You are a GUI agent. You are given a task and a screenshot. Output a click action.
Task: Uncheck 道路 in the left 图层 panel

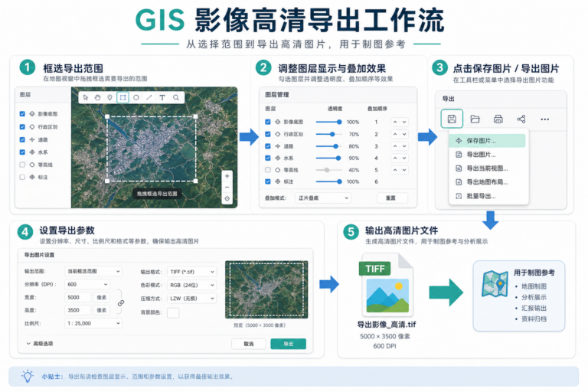[x=22, y=139]
